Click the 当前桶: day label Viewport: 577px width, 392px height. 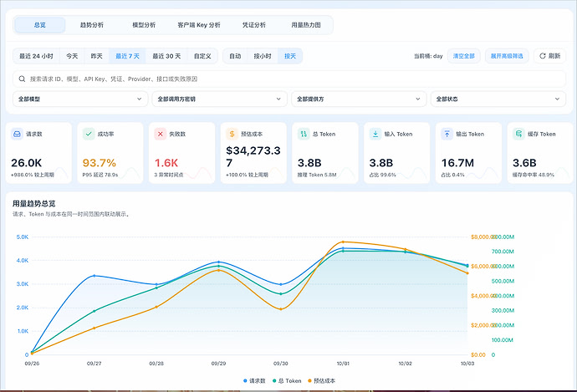click(x=428, y=56)
